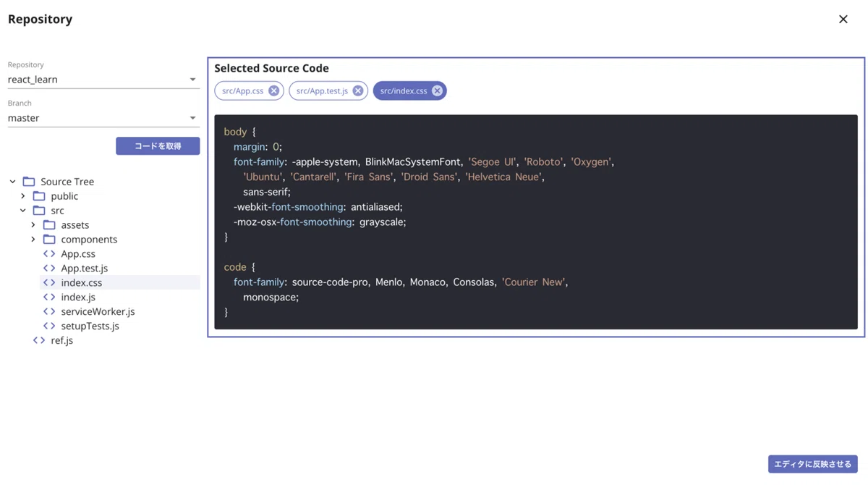Switch to the src/App.css chip
868x485 pixels.
click(243, 91)
